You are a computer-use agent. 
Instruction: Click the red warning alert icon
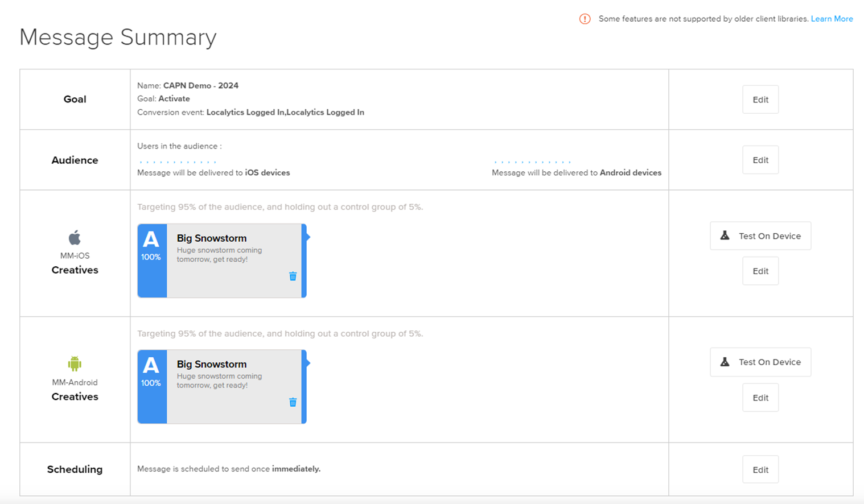(585, 19)
